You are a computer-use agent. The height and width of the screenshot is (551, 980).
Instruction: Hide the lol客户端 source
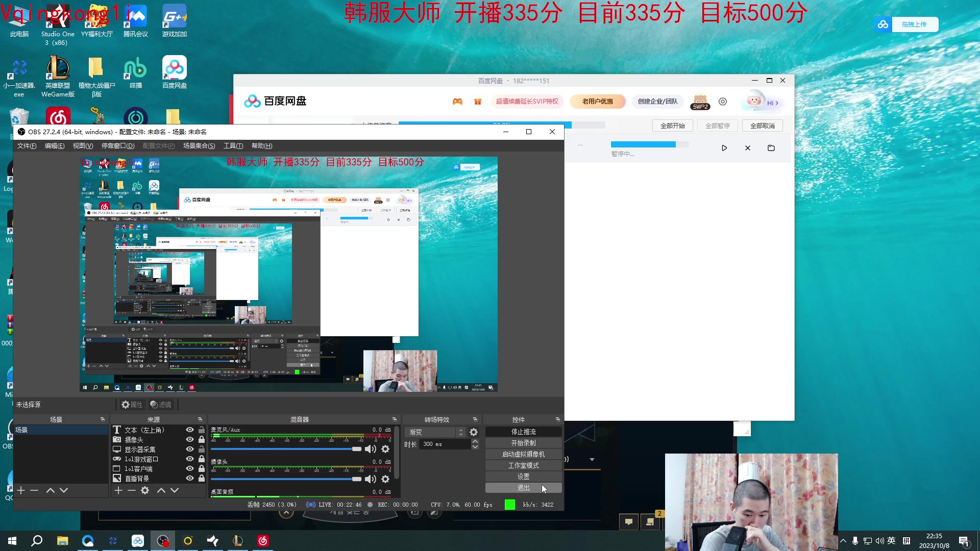click(189, 469)
